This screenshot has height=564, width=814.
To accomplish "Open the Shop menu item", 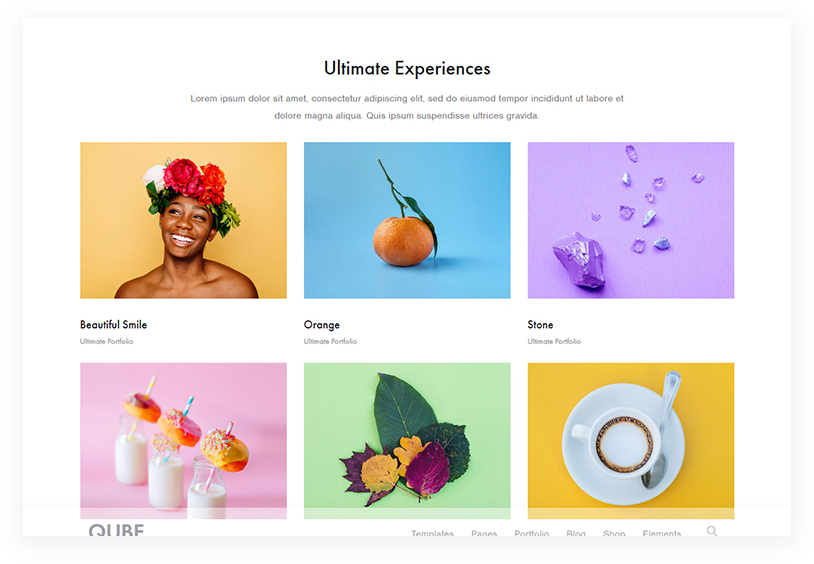I will click(614, 533).
